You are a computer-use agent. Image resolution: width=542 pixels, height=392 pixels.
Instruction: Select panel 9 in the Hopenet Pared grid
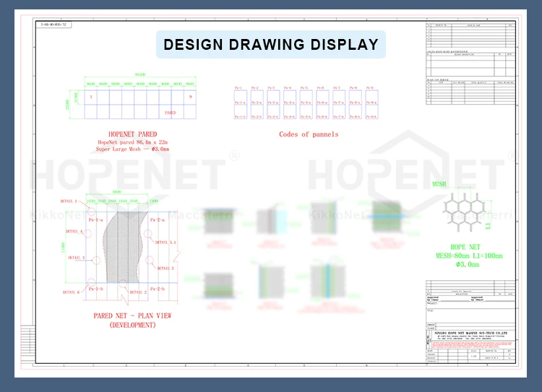tap(190, 97)
